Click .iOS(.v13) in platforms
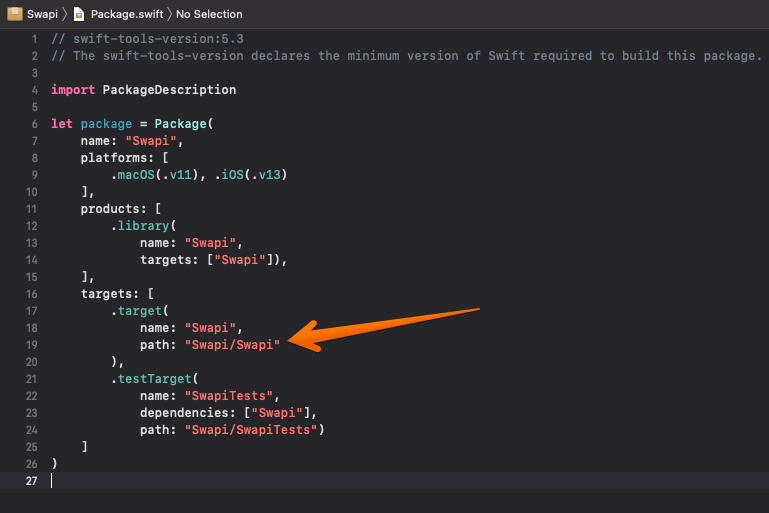The width and height of the screenshot is (769, 513). pos(251,175)
